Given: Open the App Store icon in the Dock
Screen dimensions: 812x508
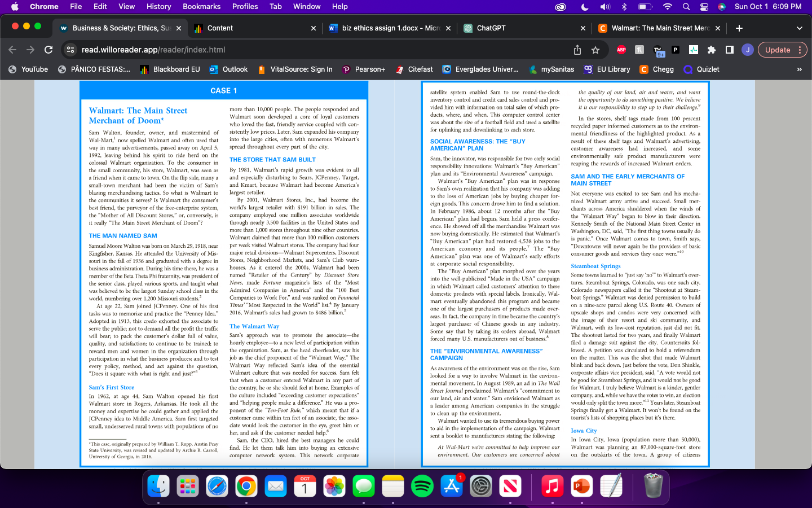Looking at the screenshot, I should click(x=452, y=485).
